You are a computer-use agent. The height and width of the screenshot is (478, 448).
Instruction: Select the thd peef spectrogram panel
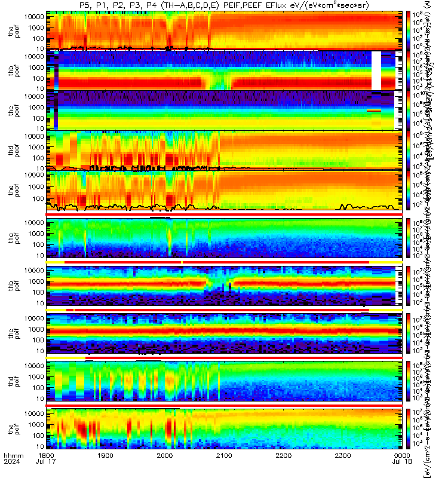(x=224, y=151)
